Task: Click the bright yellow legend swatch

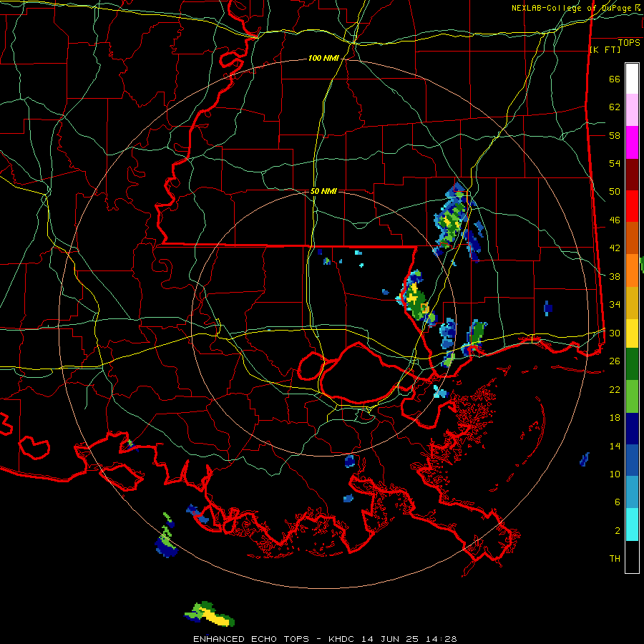Action: tap(632, 333)
